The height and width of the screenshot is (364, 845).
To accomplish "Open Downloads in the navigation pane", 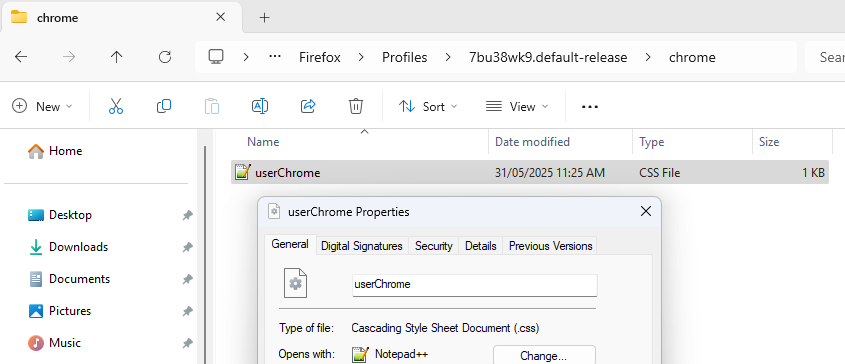I will [x=68, y=247].
